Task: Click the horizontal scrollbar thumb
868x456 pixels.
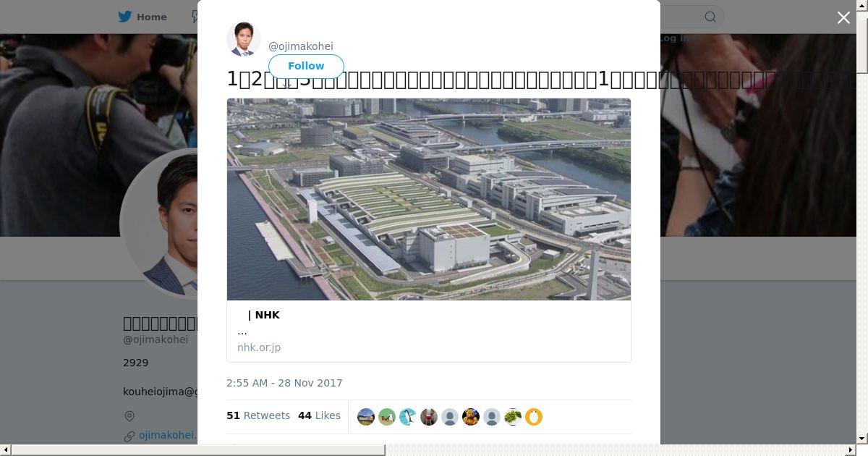Action: pos(198,450)
